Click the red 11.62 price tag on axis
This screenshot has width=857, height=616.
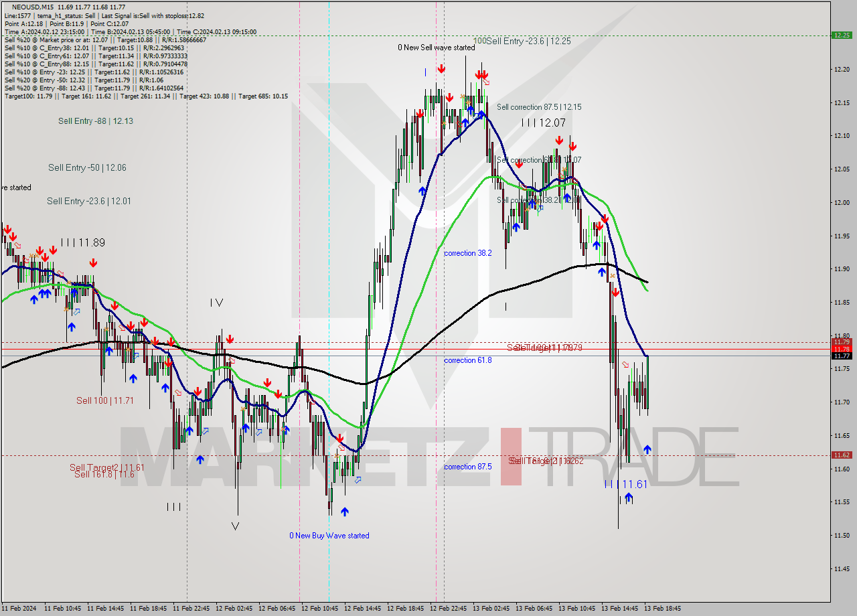842,455
